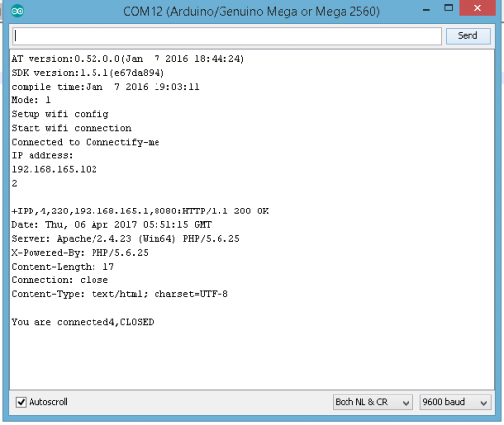
Task: Open the Both NL & CR dropdown
Action: (x=373, y=402)
